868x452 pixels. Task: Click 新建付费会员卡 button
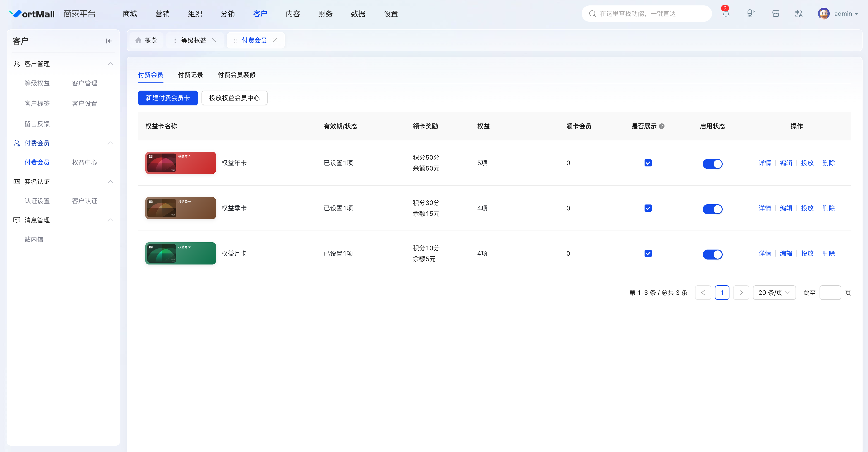168,98
